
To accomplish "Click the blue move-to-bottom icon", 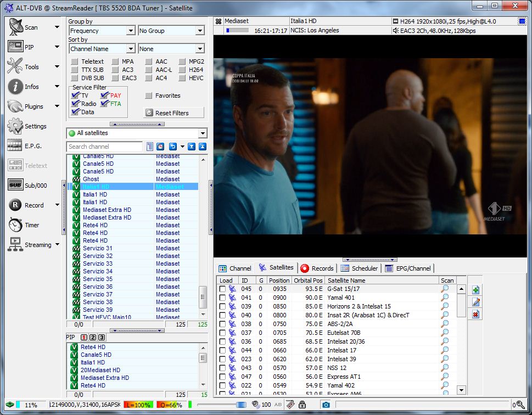I will pyautogui.click(x=192, y=146).
